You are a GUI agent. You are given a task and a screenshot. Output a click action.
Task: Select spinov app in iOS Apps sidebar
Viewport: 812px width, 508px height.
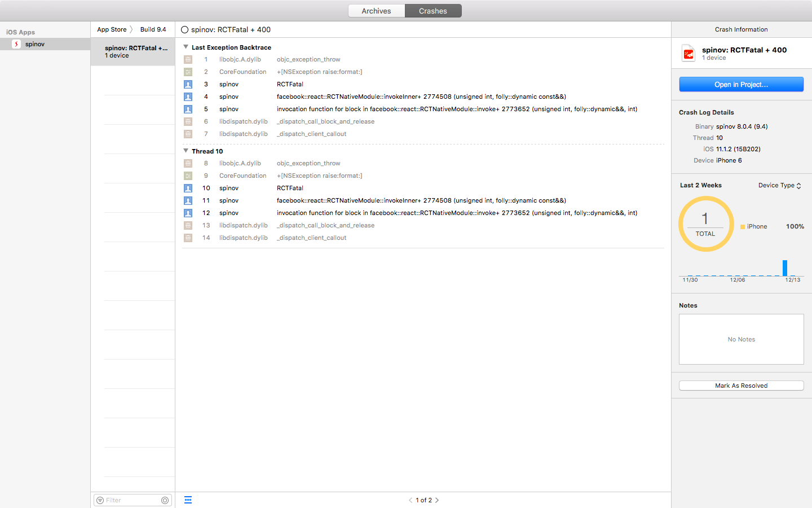pos(45,44)
